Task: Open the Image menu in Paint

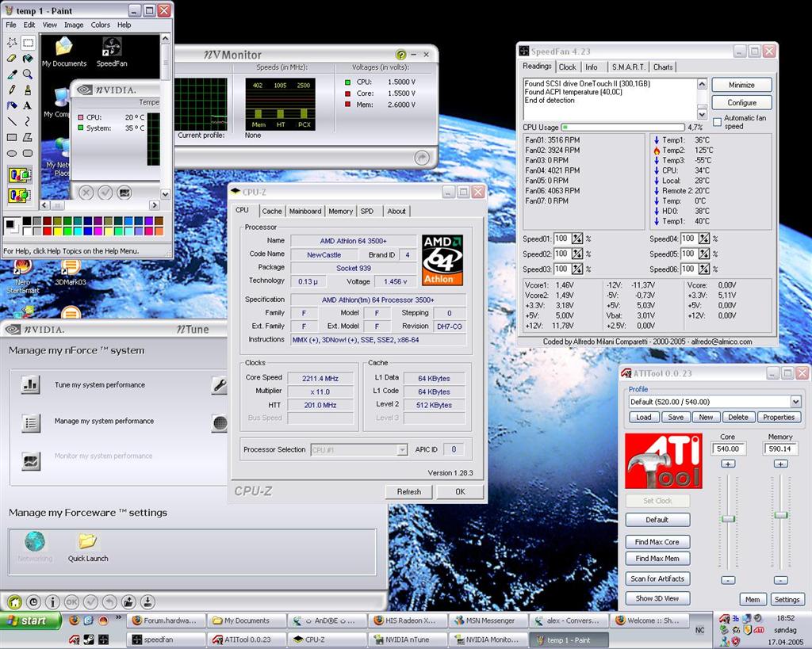Action: click(74, 25)
